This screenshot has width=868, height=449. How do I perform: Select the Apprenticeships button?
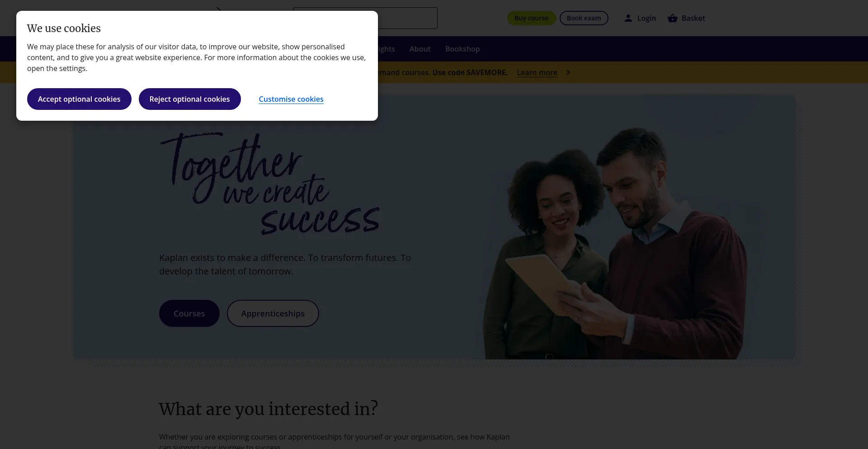point(273,313)
